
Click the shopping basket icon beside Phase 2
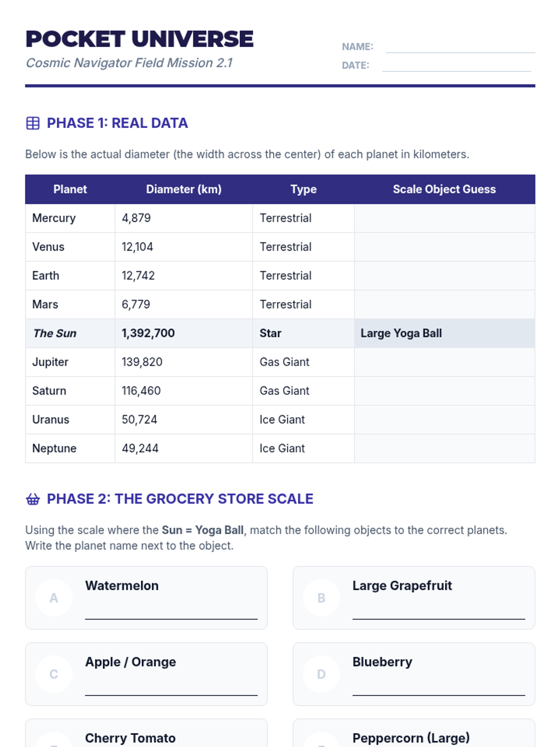coord(33,499)
